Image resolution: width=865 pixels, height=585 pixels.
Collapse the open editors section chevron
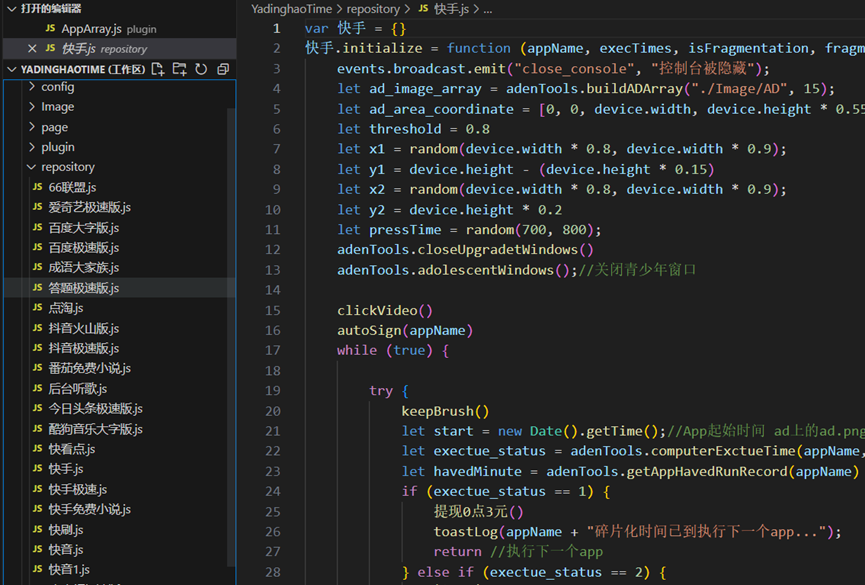tap(12, 9)
